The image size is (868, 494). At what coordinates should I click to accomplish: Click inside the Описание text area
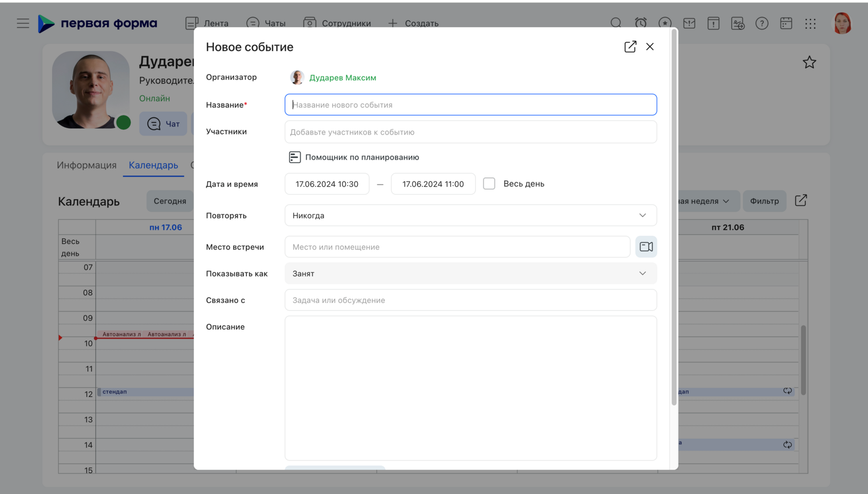coord(471,388)
